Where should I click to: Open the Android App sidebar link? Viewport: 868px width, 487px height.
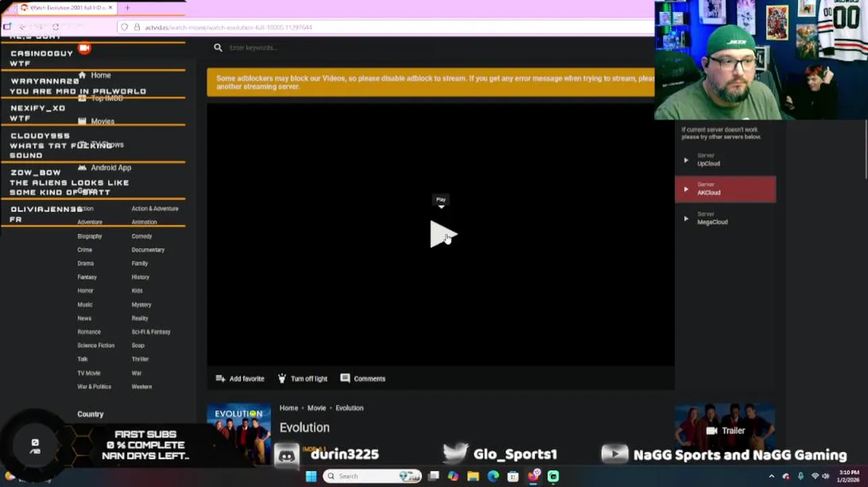[111, 167]
